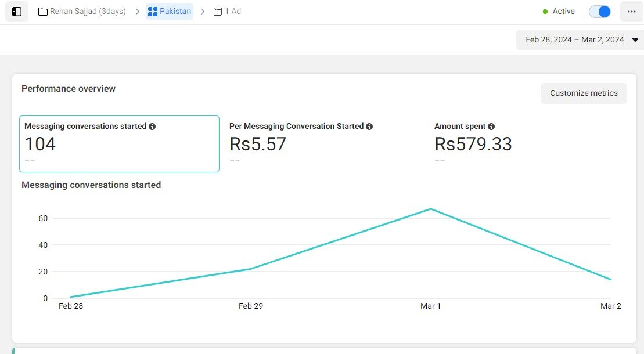Screen dimensions: 644x354
Task: Expand breadcrumb chevron after Rehan Sajjad campaign
Action: pos(137,12)
